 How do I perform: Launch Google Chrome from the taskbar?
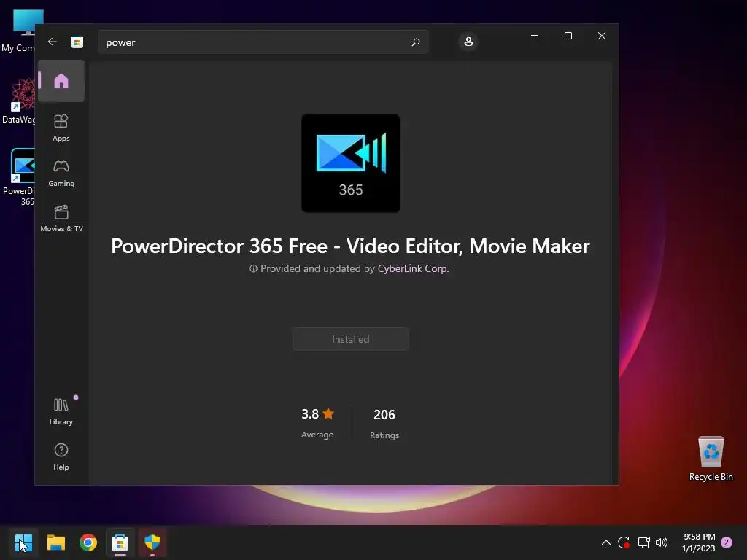[88, 542]
